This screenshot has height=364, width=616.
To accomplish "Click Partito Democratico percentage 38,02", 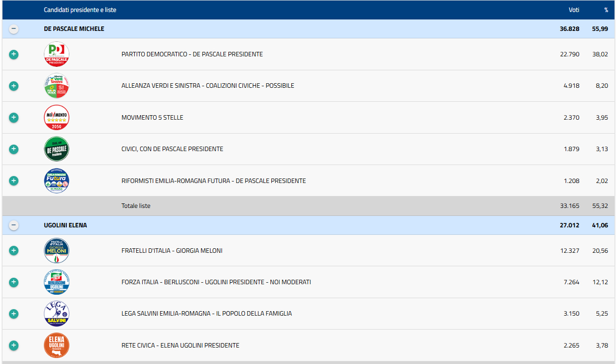I will [x=600, y=54].
